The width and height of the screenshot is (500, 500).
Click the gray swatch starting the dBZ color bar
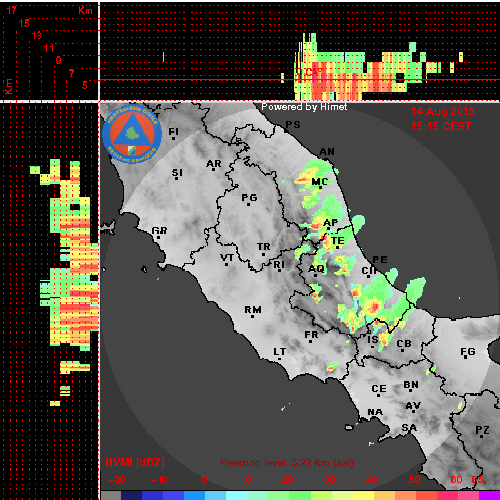111,495
